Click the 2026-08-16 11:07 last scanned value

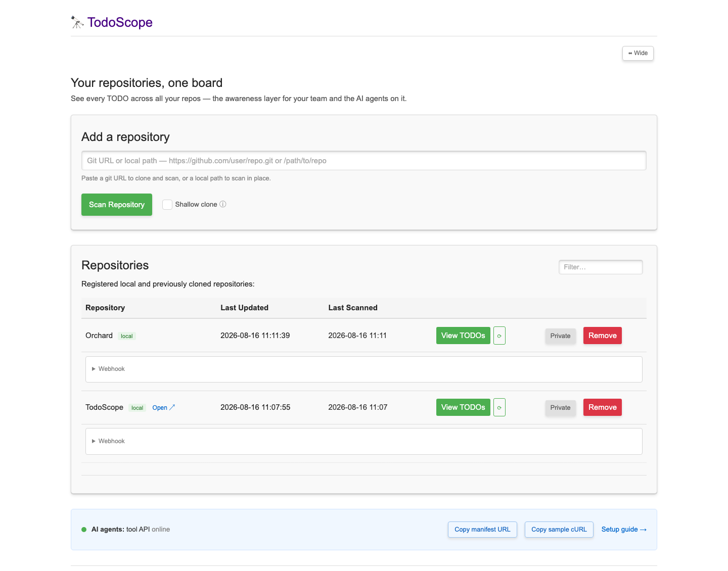pos(358,407)
